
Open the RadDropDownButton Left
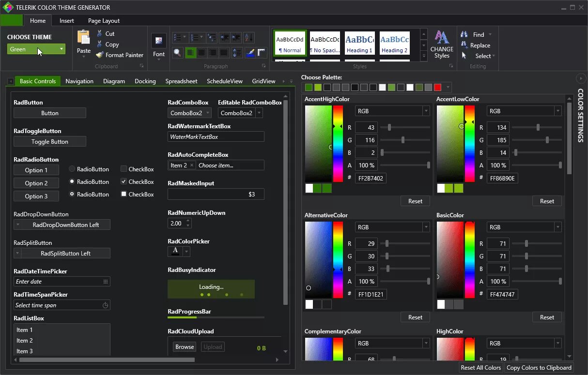click(x=62, y=225)
